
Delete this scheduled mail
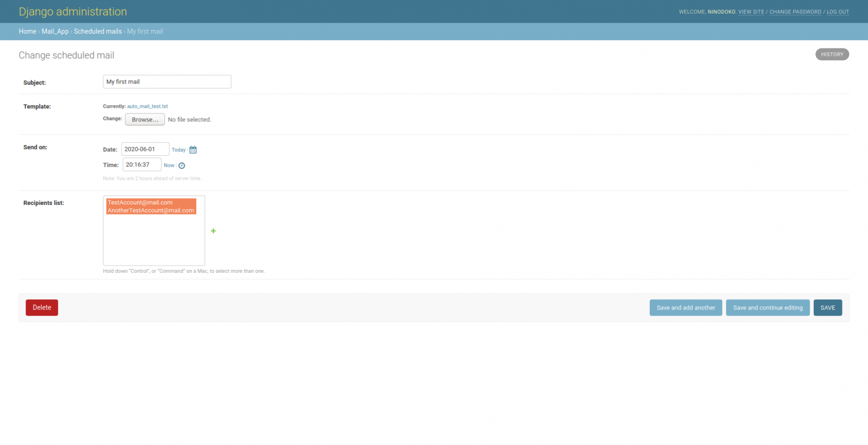[x=41, y=308]
